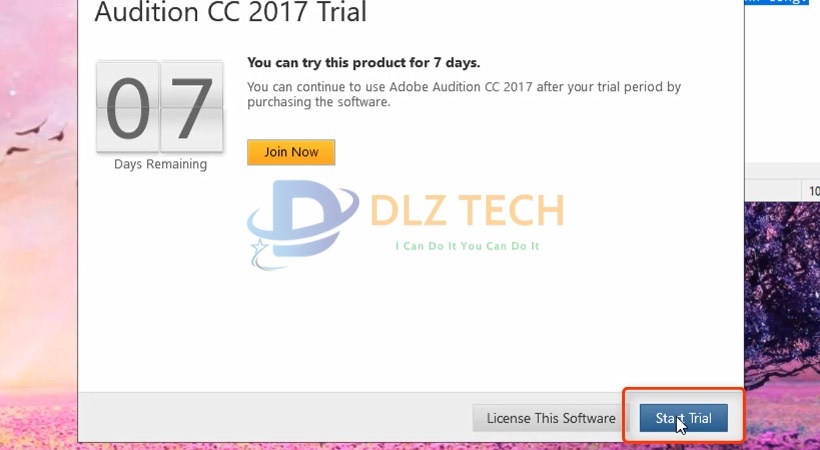Select the blue highlighted row behind dialog
The height and width of the screenshot is (450, 820).
[782, 2]
